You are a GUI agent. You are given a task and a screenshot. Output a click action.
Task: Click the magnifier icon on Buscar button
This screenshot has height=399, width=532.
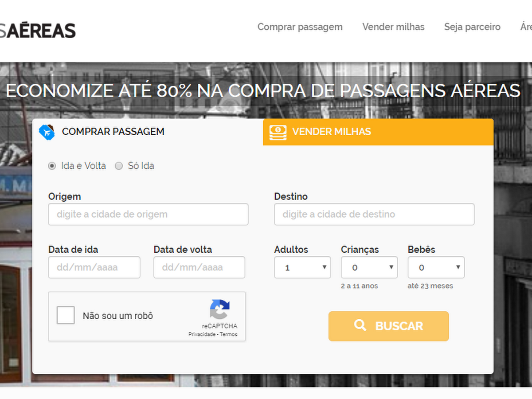pos(360,325)
